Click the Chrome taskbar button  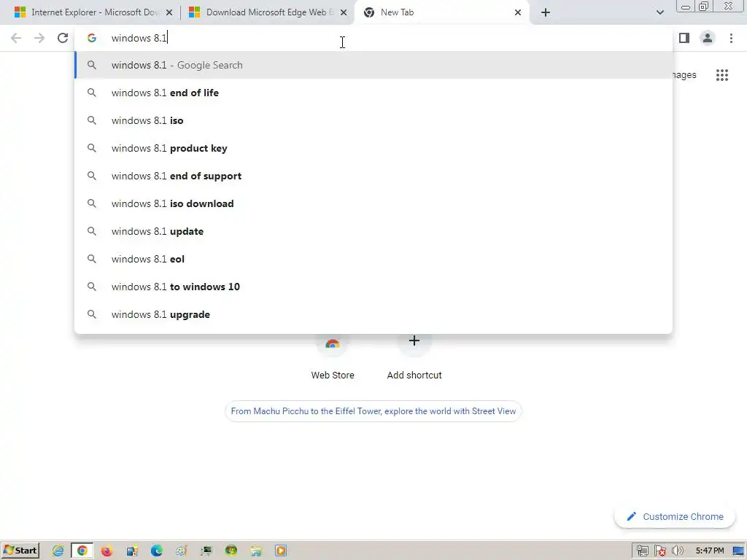click(x=82, y=551)
